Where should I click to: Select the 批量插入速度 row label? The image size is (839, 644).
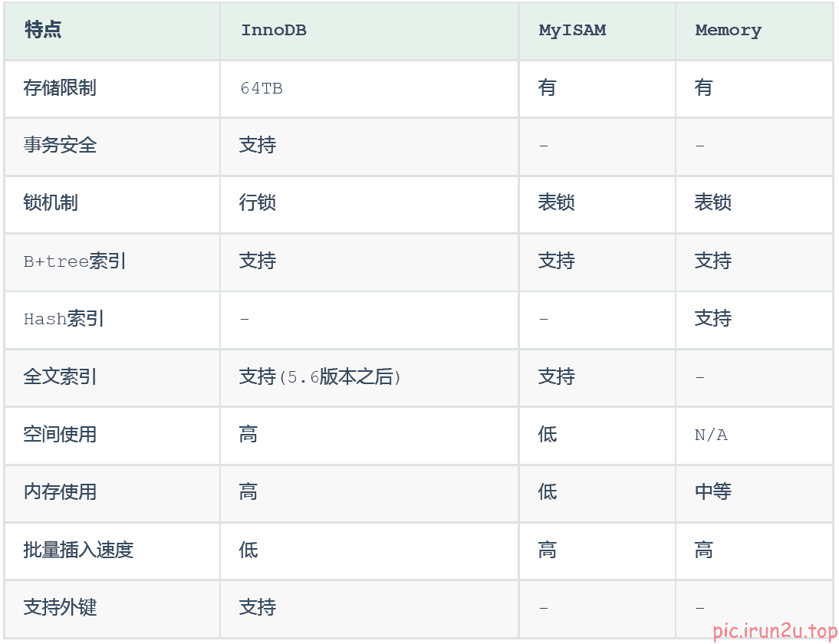coord(78,550)
